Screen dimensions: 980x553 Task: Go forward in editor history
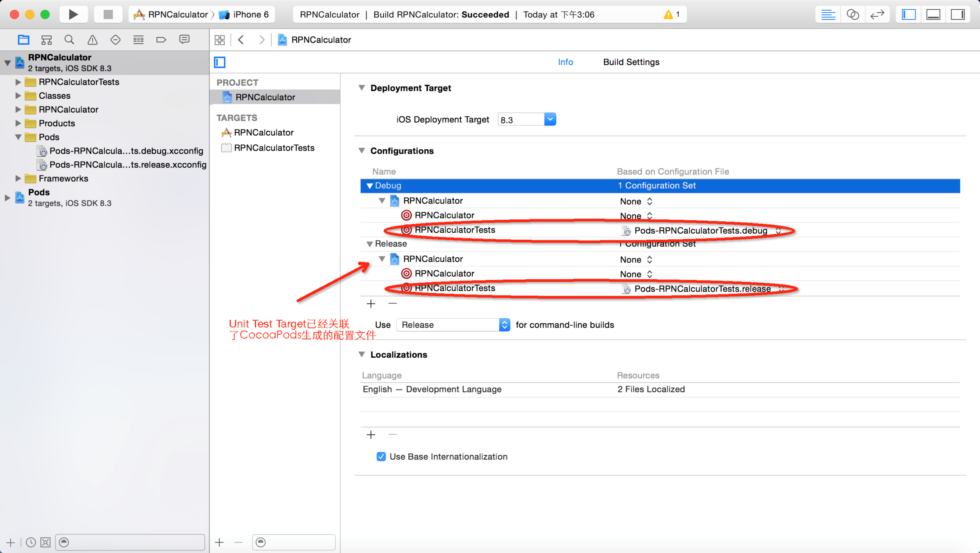(x=262, y=40)
